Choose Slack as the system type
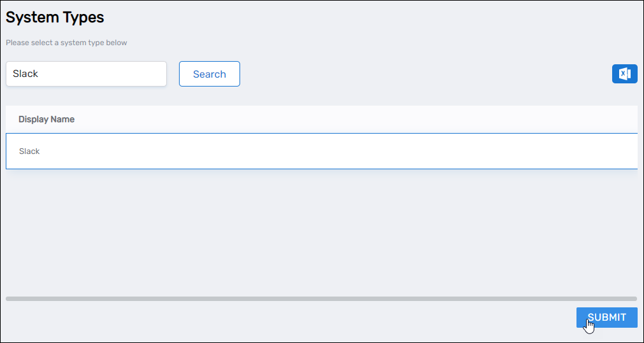This screenshot has height=343, width=644. point(29,151)
